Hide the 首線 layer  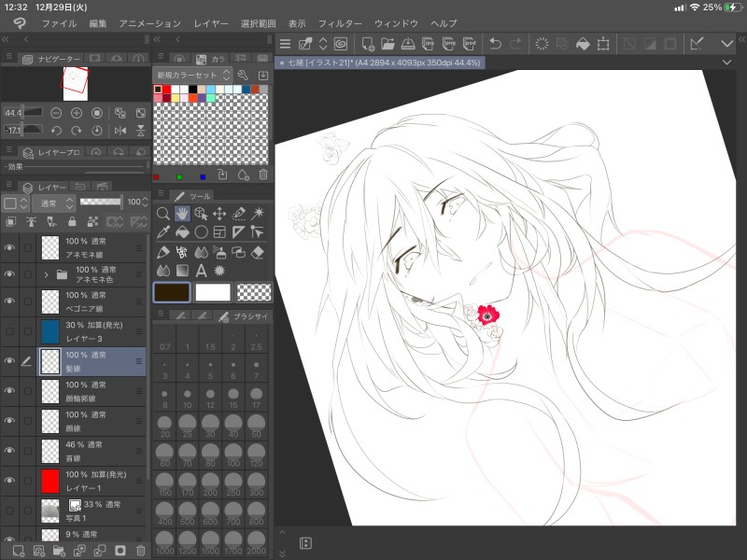coord(10,452)
